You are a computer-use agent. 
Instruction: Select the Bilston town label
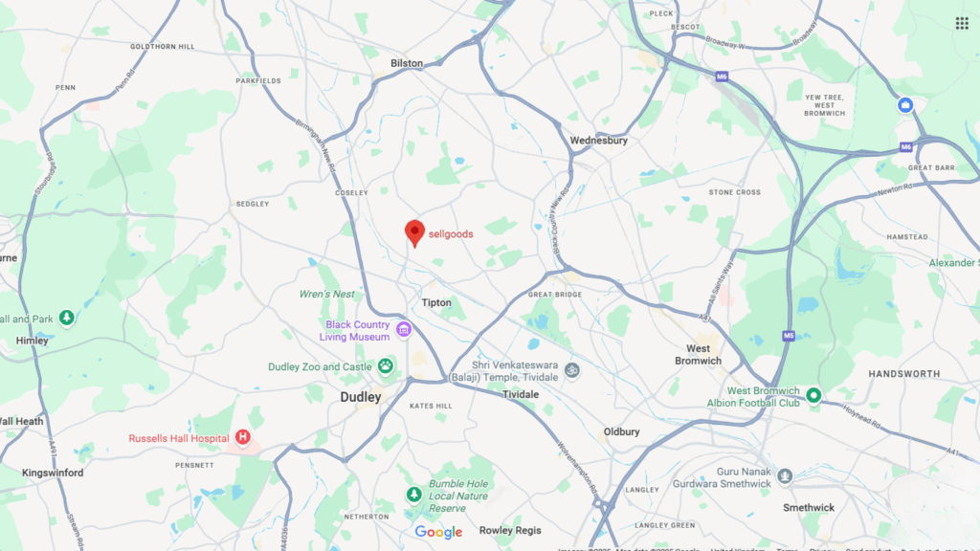pyautogui.click(x=407, y=63)
